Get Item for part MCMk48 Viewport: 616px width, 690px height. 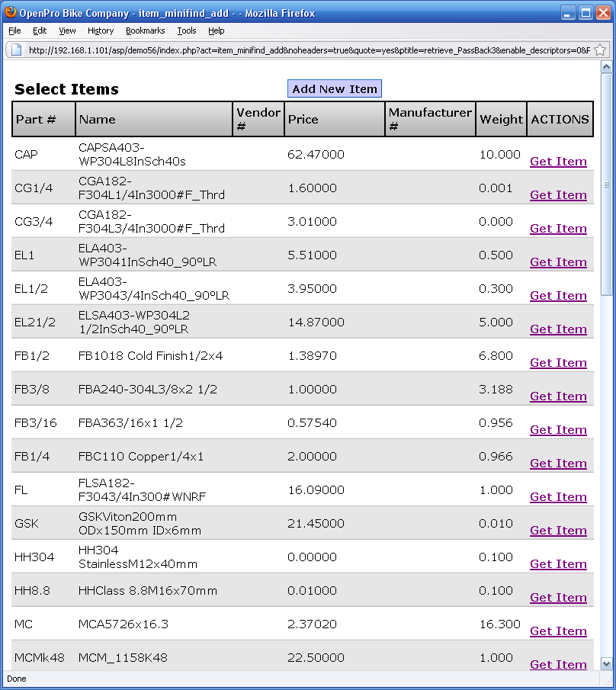(558, 665)
